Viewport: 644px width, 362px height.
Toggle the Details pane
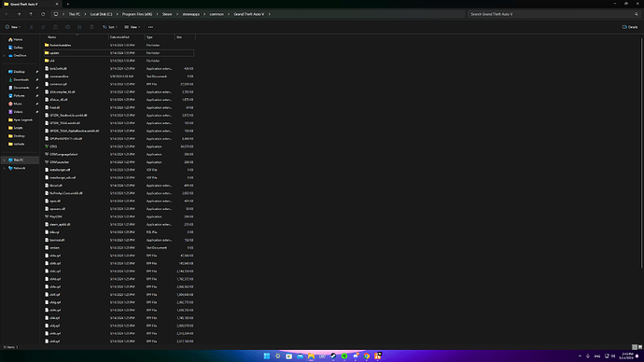pos(630,27)
